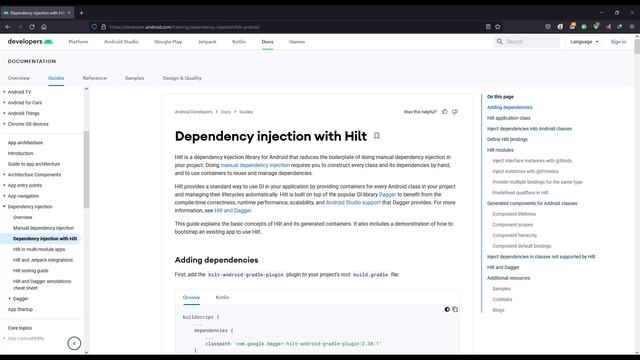Viewport: 640px width, 360px height.
Task: Click the Android developers logo
Action: (30, 42)
